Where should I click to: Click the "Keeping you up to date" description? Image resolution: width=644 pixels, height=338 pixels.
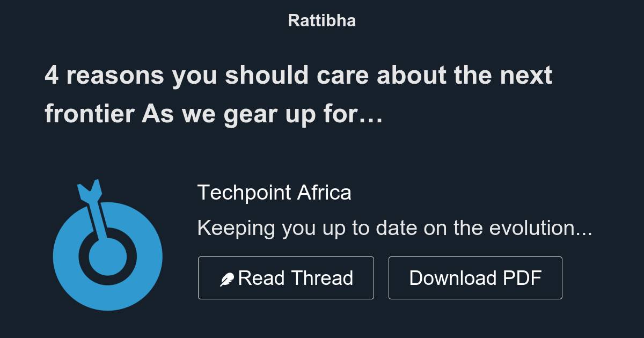click(x=394, y=229)
